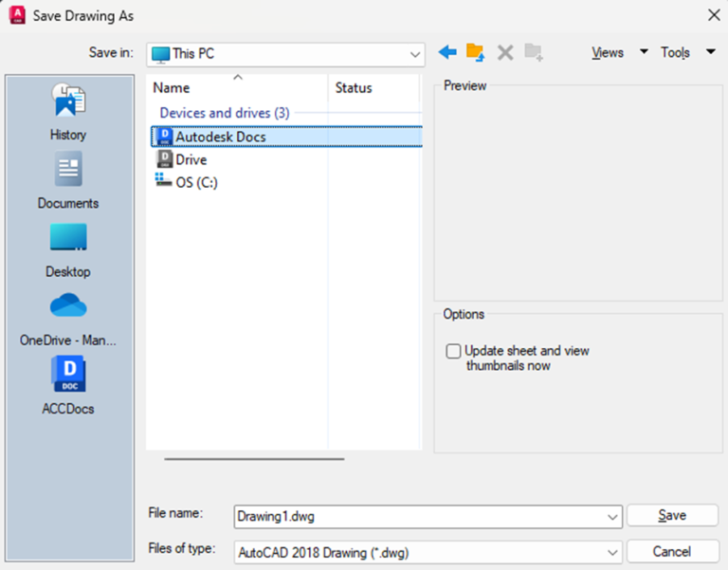Click the Tools menu label

coord(675,52)
